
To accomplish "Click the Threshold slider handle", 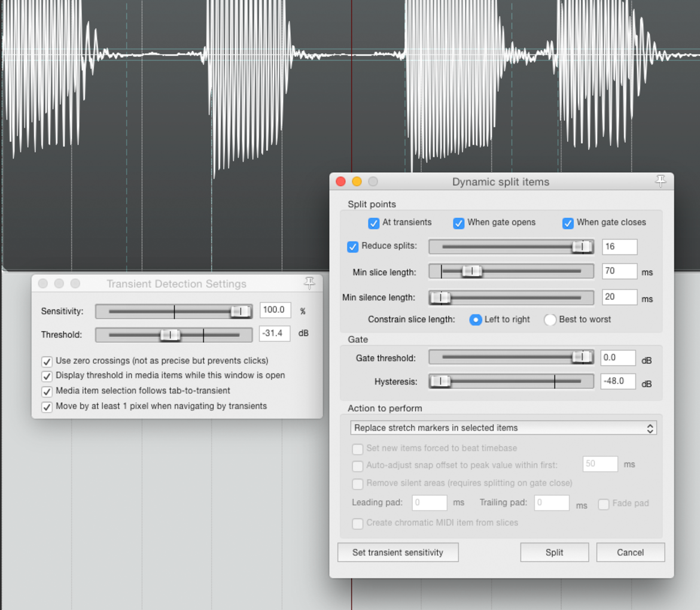I will 170,335.
